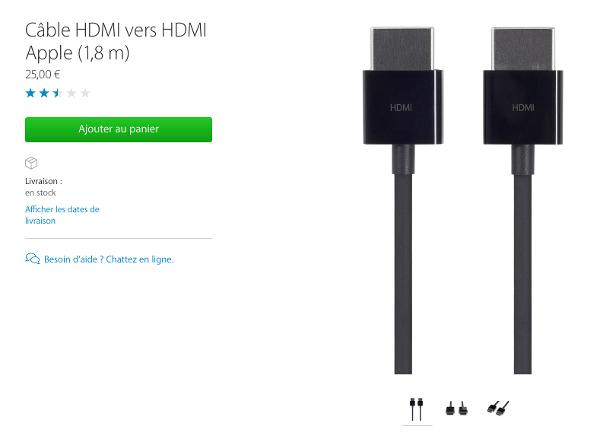Click the chat bubbles icon

coord(33,259)
